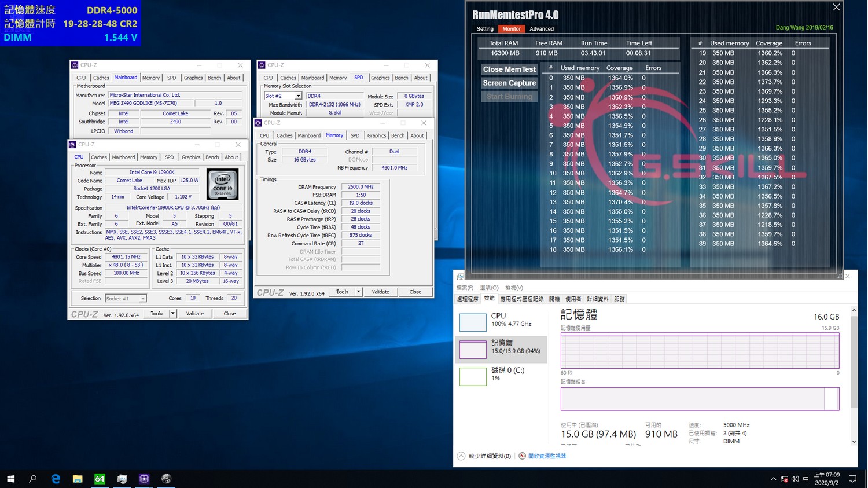
Task: Click RunMemtestPro resize grip corner
Action: [839, 276]
